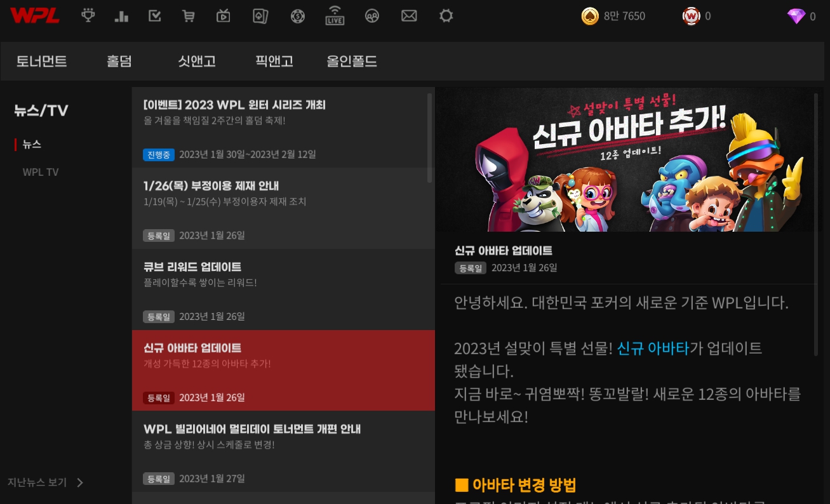The width and height of the screenshot is (830, 504).
Task: Open the playing cards icon
Action: tap(260, 16)
